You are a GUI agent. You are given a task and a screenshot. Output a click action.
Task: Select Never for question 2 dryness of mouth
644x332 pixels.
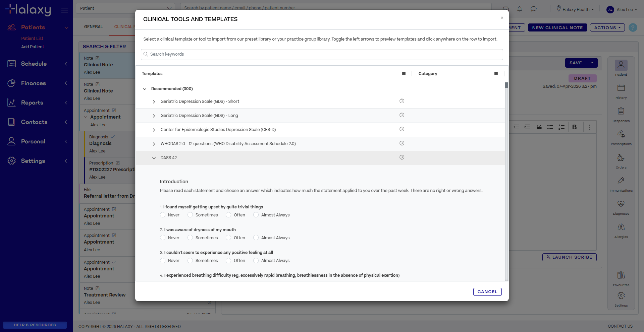coord(163,238)
